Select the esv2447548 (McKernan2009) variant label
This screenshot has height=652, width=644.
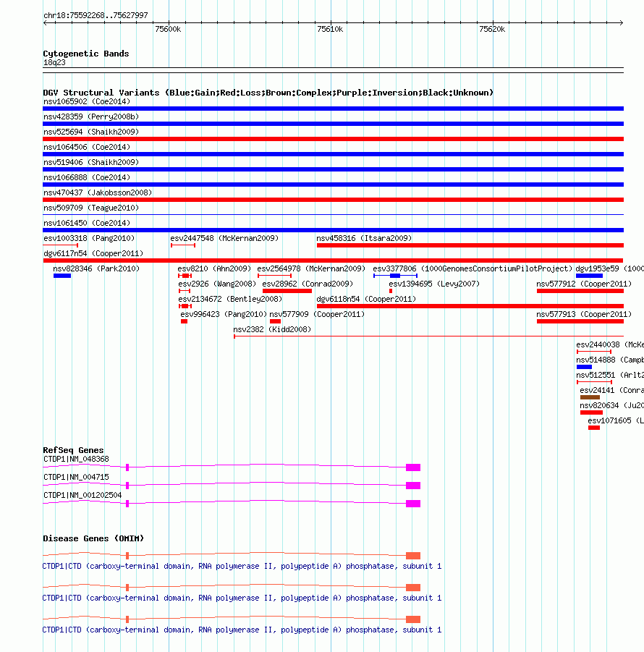pyautogui.click(x=224, y=238)
